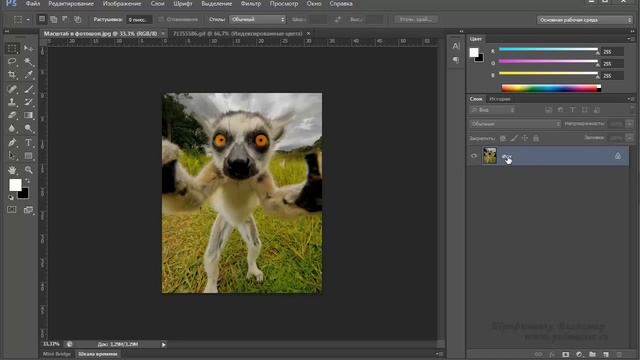Click New Selection mode in options bar

pos(42,19)
